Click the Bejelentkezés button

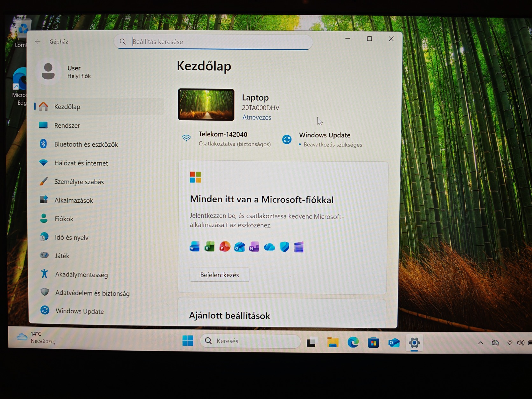coord(220,275)
